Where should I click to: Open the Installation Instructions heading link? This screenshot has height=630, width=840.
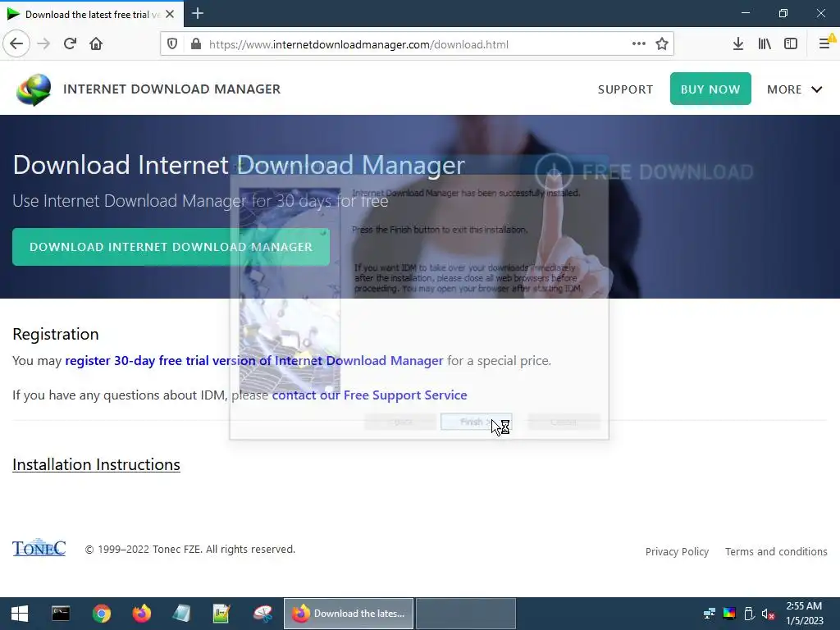coord(97,464)
